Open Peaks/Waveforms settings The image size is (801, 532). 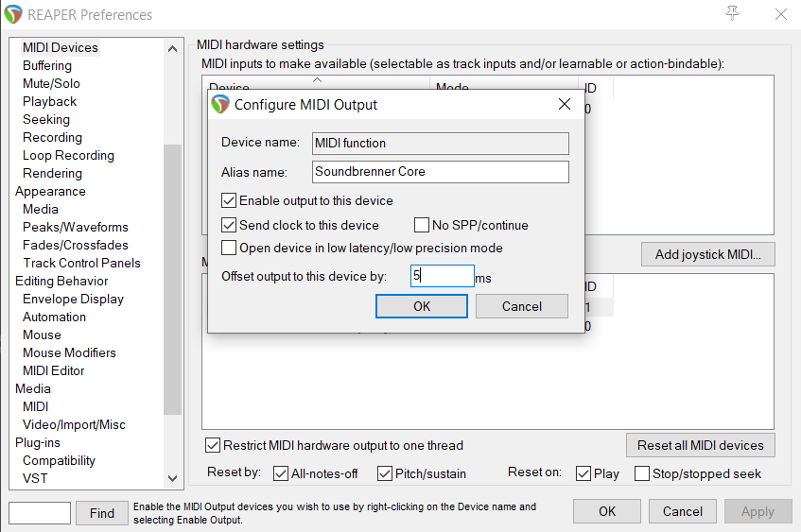tap(75, 227)
